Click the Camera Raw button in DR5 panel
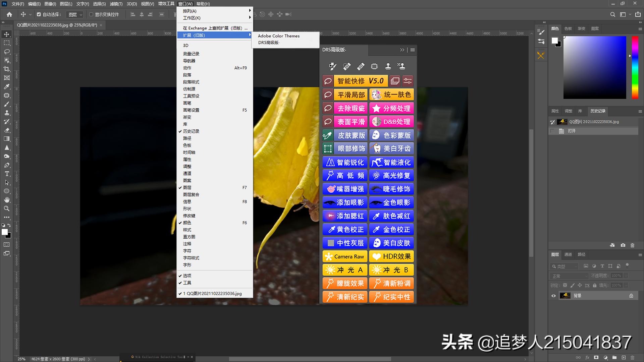This screenshot has height=362, width=644. [x=344, y=256]
